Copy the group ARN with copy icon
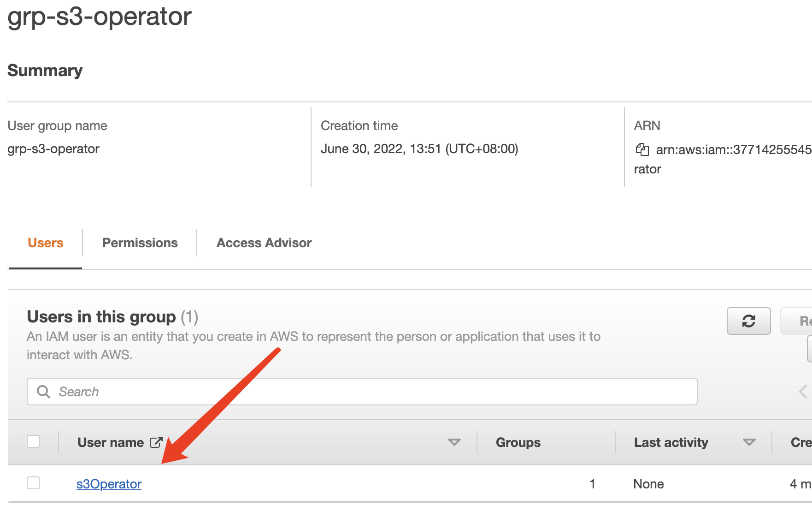This screenshot has width=812, height=511. pyautogui.click(x=642, y=149)
